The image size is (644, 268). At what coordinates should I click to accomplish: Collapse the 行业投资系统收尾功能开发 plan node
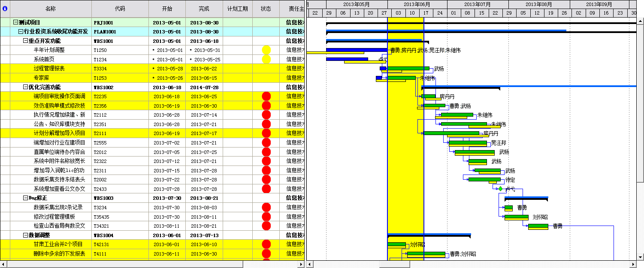pos(20,32)
